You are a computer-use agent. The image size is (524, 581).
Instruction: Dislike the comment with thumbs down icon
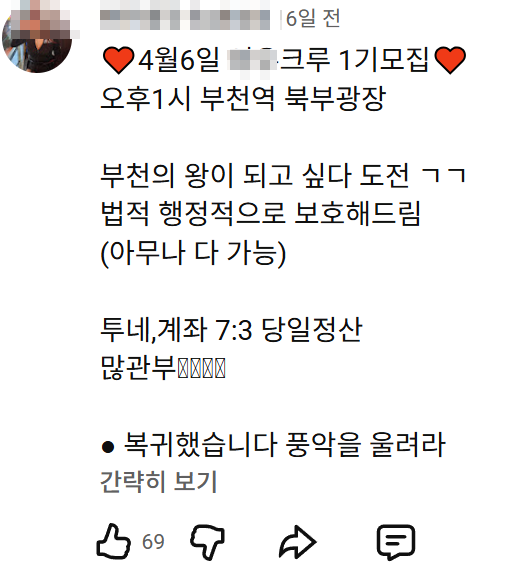[208, 542]
